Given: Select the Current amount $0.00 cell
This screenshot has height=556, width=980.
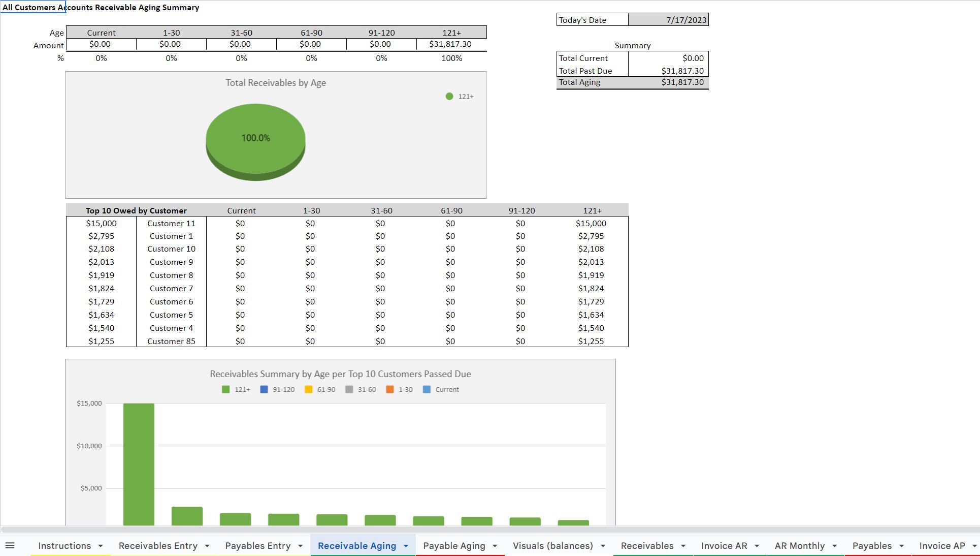Looking at the screenshot, I should (x=101, y=44).
